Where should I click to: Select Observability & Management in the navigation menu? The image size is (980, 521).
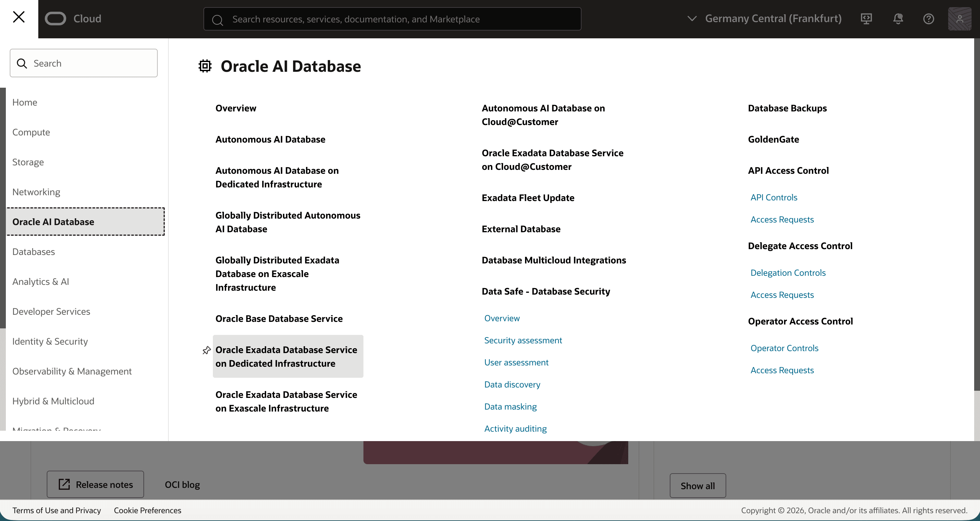click(72, 371)
